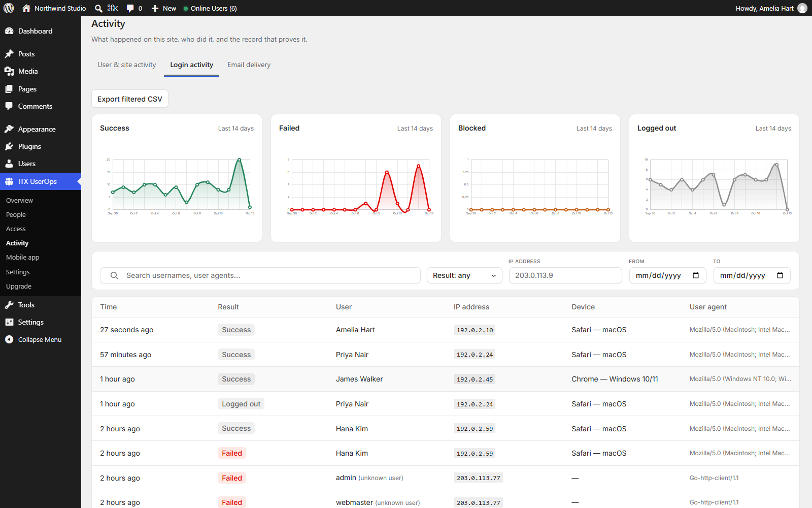Open Online Users (6) indicator
Image resolution: width=812 pixels, height=508 pixels.
[210, 8]
